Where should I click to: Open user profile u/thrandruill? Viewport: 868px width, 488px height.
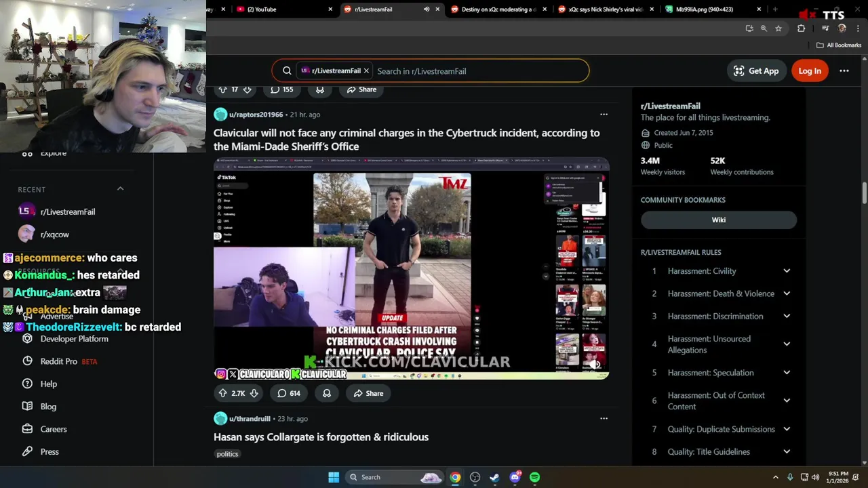tap(250, 419)
